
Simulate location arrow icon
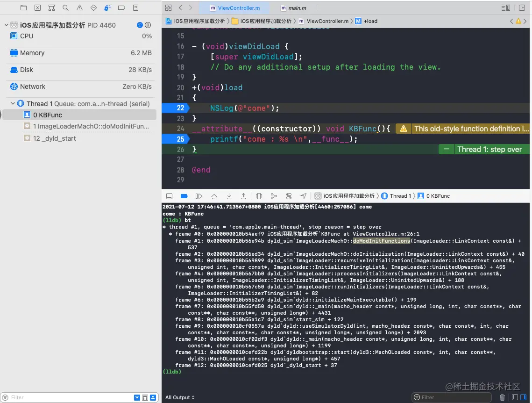point(303,196)
